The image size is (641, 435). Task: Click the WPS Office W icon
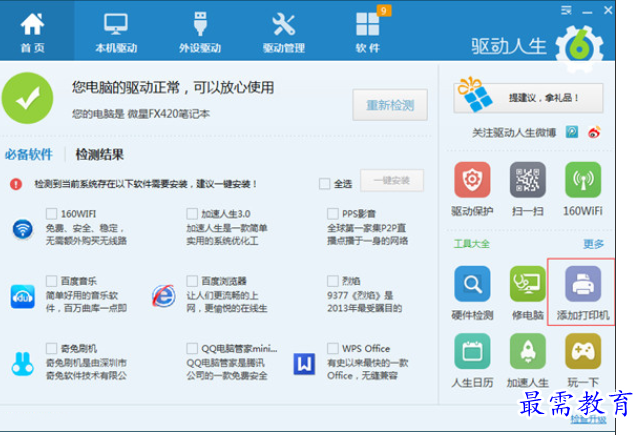304,363
